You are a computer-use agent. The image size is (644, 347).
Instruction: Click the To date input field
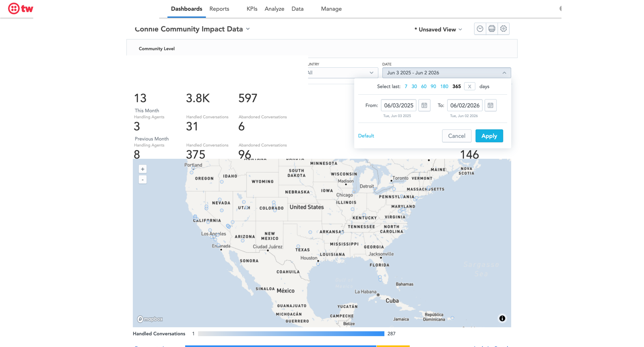coord(464,105)
